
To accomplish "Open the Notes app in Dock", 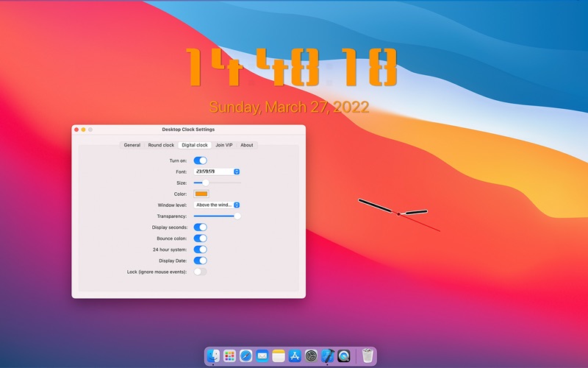I will 279,355.
